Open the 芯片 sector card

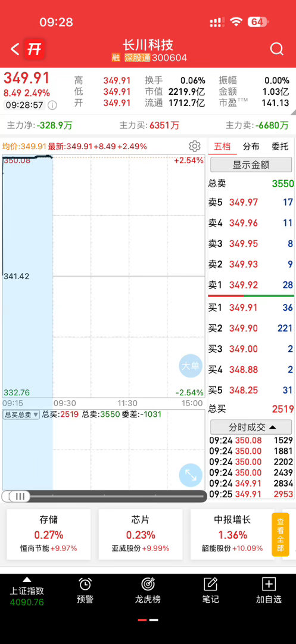pos(140,534)
